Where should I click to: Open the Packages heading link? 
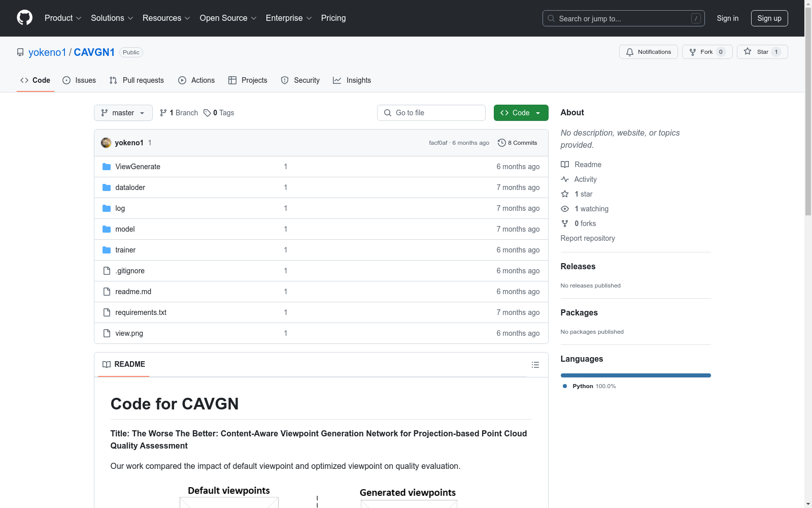[579, 312]
